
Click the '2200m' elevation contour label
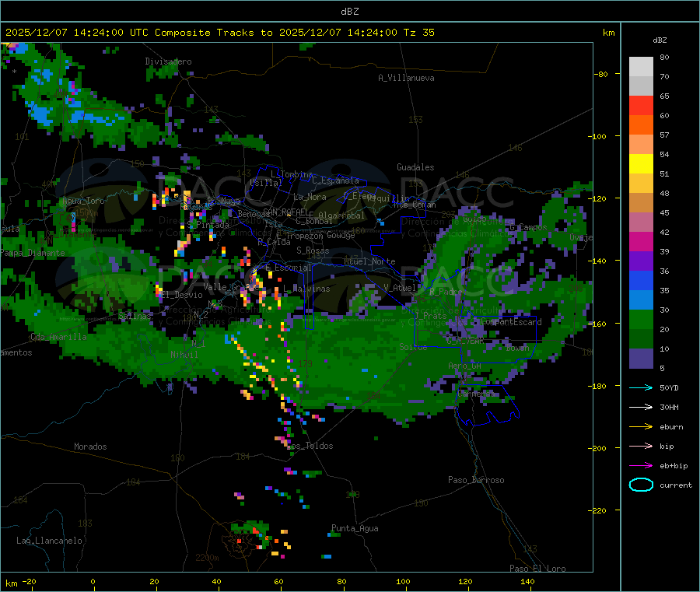point(207,557)
